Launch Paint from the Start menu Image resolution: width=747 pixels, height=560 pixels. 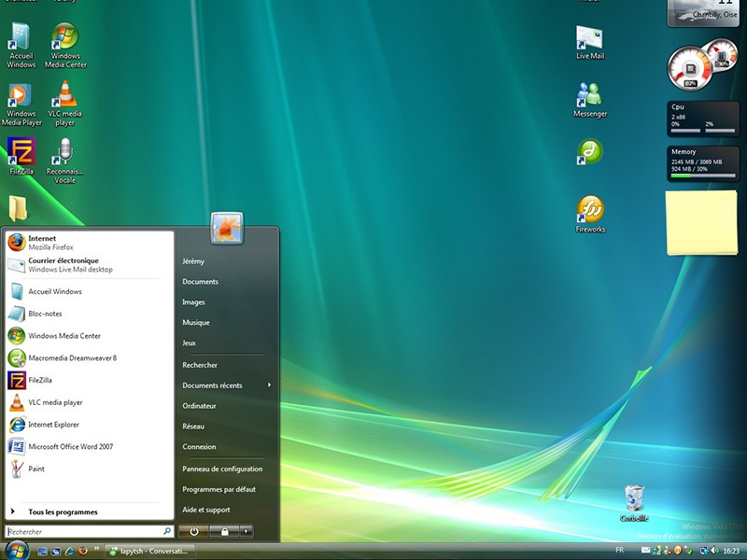(89, 469)
